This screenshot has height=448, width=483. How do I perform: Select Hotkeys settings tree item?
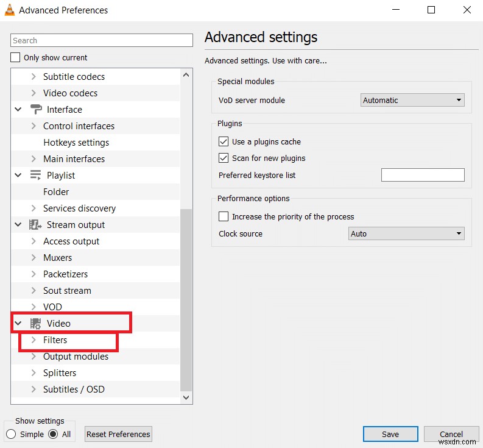point(76,143)
